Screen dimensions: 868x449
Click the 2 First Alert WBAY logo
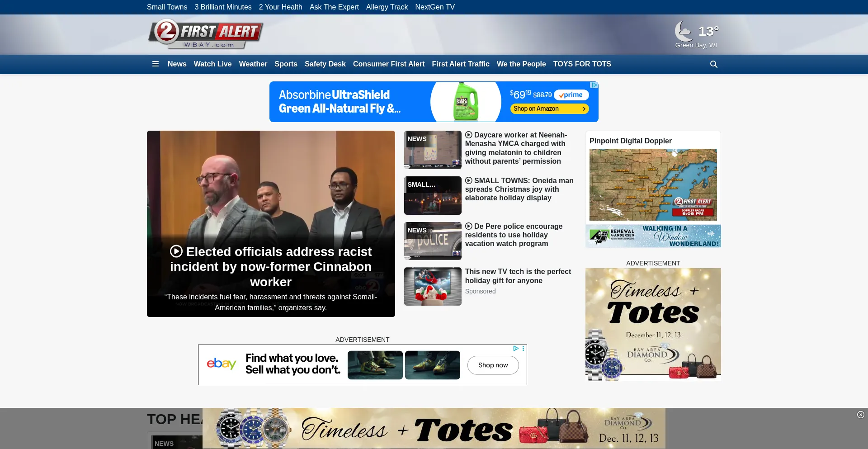pos(206,34)
